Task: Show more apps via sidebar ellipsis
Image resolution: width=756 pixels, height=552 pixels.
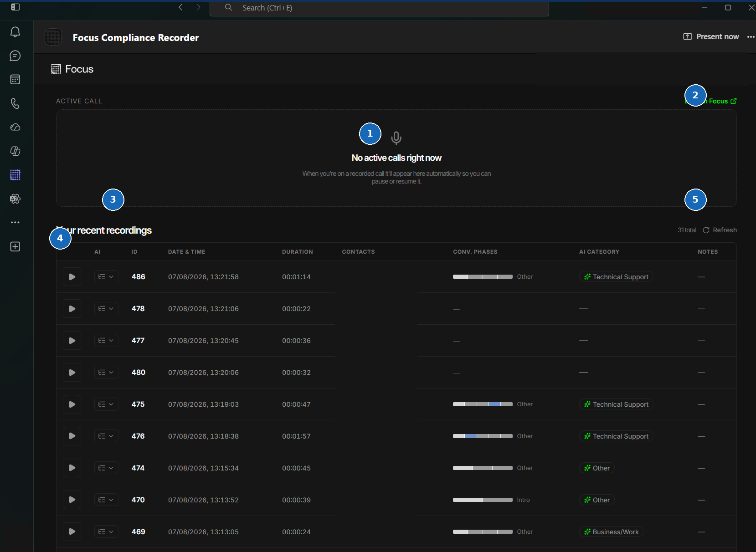Action: 15,223
